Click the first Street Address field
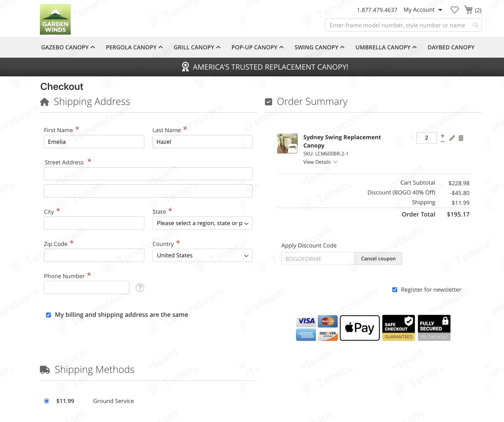 148,174
